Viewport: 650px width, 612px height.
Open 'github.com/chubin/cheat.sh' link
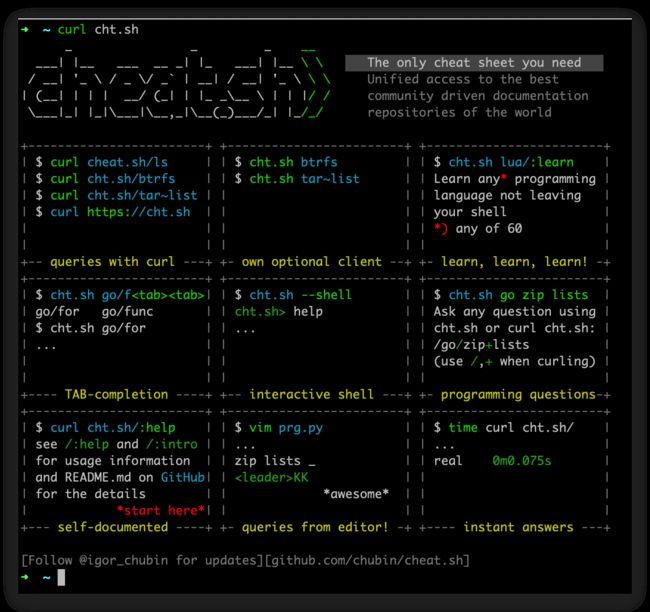point(367,560)
